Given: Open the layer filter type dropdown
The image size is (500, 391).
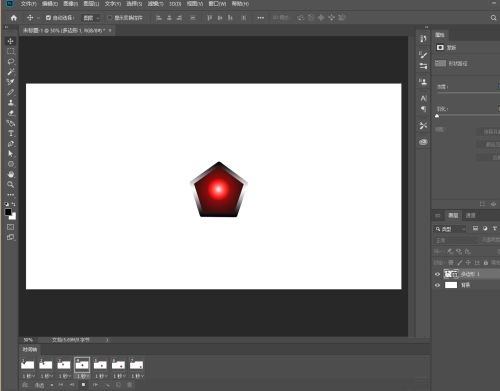Looking at the screenshot, I should point(450,229).
